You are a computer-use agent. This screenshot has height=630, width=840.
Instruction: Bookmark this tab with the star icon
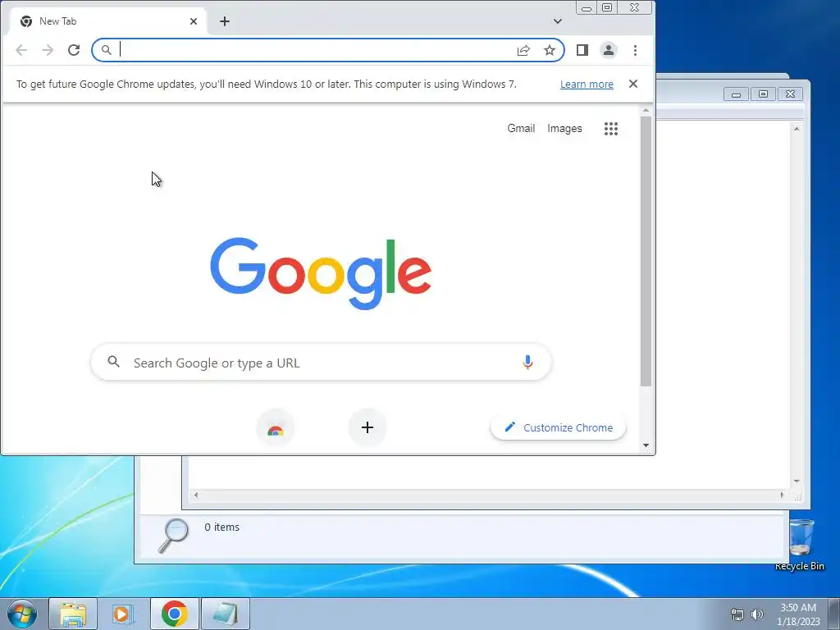click(x=550, y=50)
